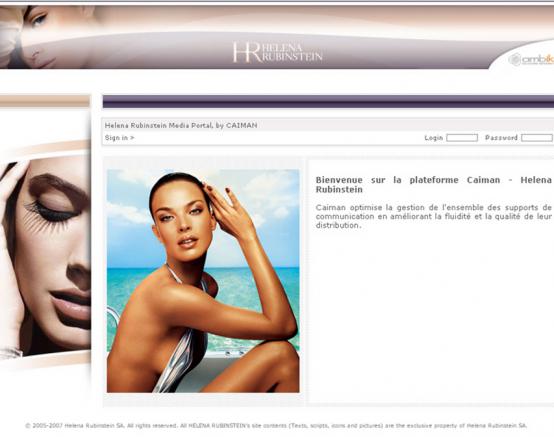Open the tanned model beach photo
554x437 pixels.
pos(203,281)
